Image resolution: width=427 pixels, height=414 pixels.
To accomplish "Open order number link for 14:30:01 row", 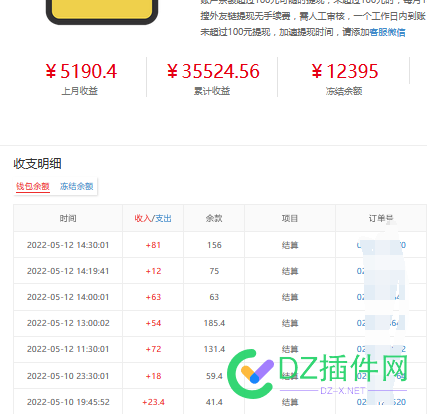I will [381, 245].
